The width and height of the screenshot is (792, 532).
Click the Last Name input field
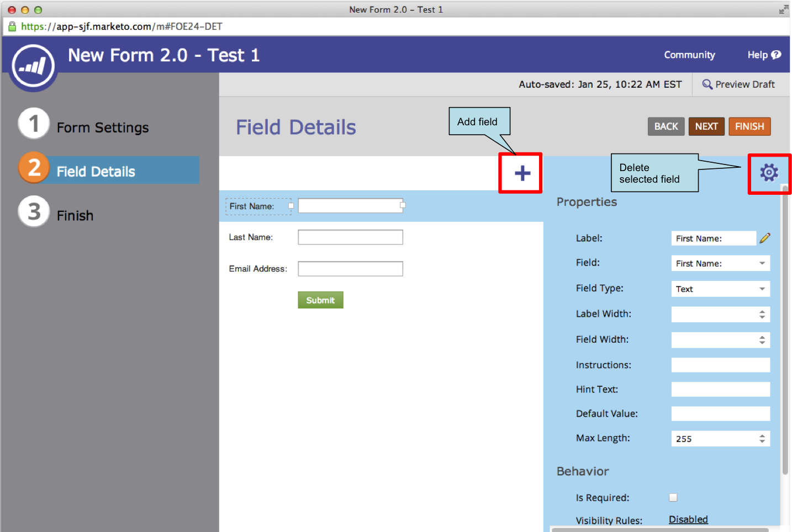(x=350, y=237)
